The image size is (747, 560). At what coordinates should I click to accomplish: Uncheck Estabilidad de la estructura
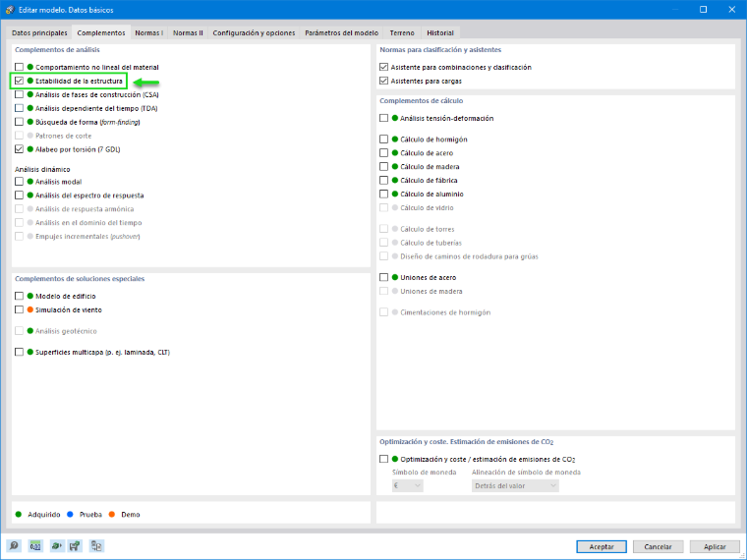19,81
